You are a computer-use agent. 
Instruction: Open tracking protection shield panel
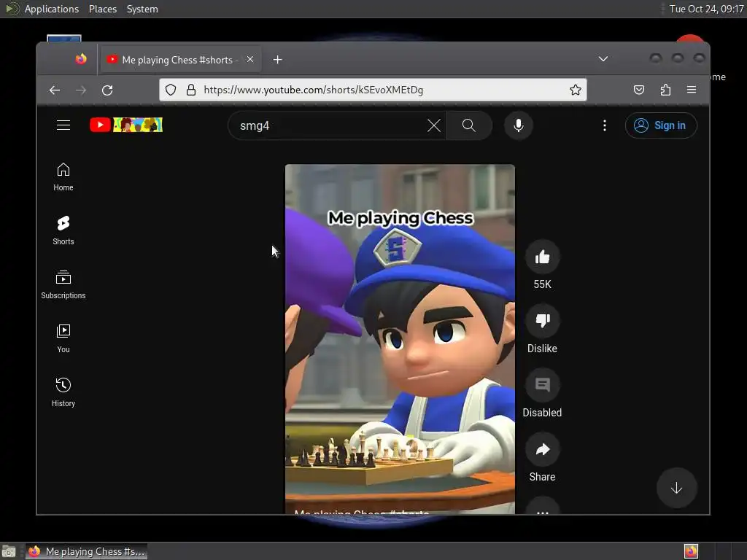171,90
